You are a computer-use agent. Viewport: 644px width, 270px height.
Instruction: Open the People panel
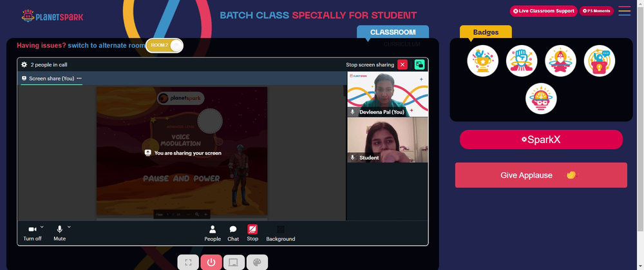pos(213,233)
